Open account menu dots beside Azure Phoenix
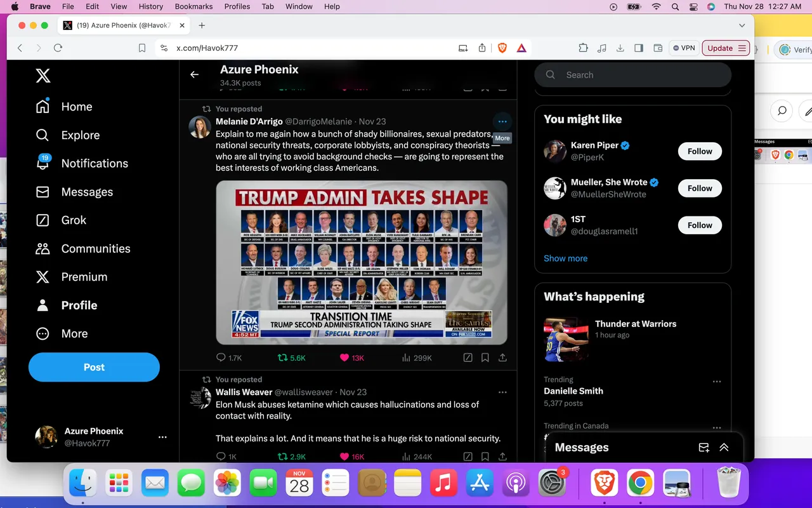Viewport: 812px width, 508px height. pyautogui.click(x=162, y=437)
